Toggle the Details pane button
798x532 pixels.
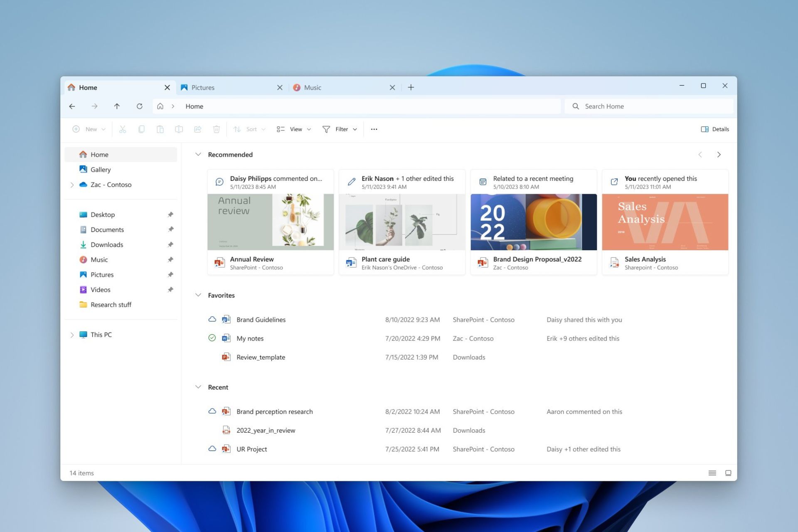[x=715, y=129]
